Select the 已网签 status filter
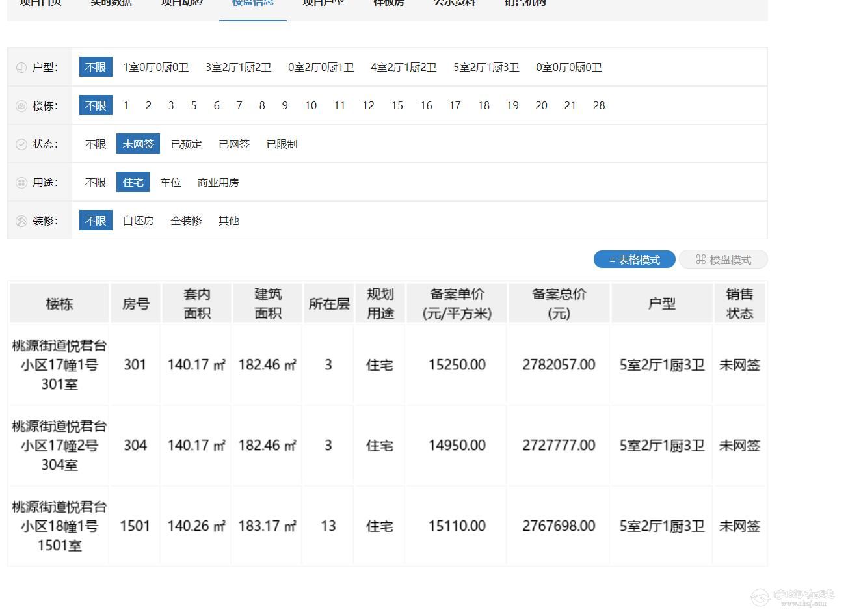Viewport: 848px width, 616px height. click(234, 144)
